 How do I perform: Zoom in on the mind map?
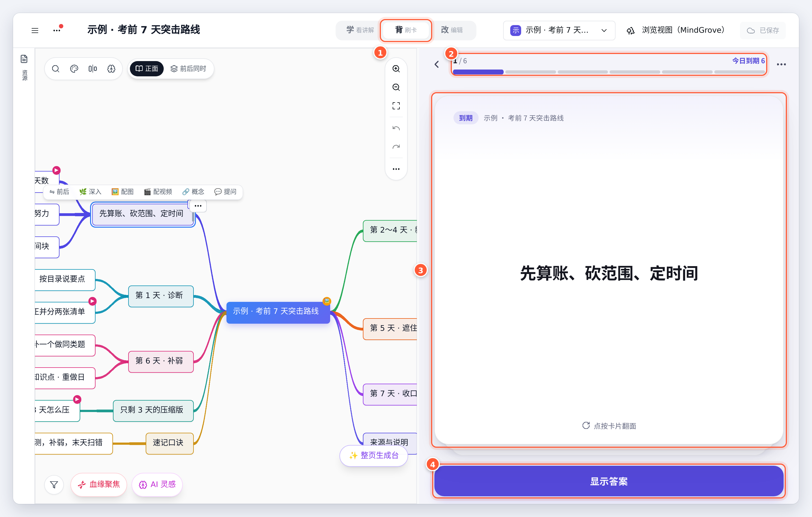point(396,69)
